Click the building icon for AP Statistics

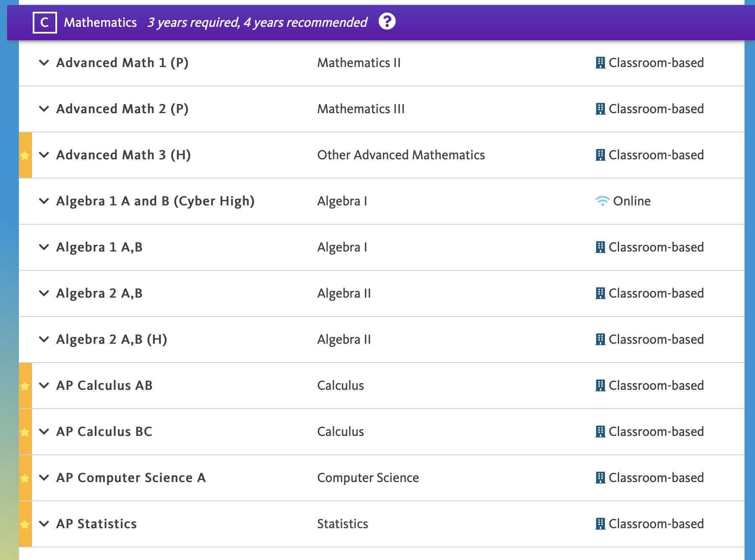pyautogui.click(x=600, y=524)
